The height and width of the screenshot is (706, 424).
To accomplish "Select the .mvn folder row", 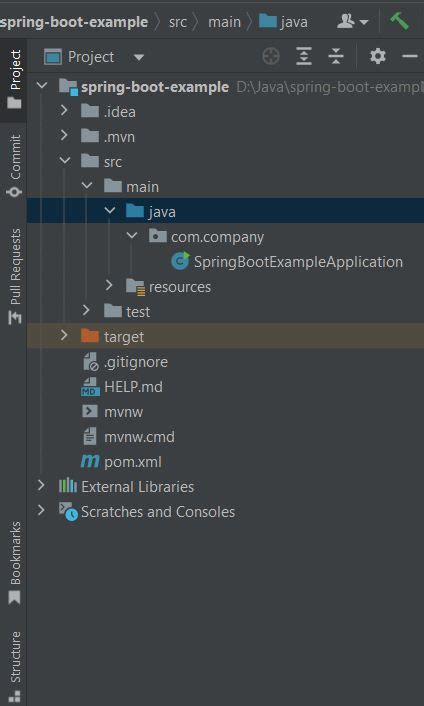I will pyautogui.click(x=226, y=137).
